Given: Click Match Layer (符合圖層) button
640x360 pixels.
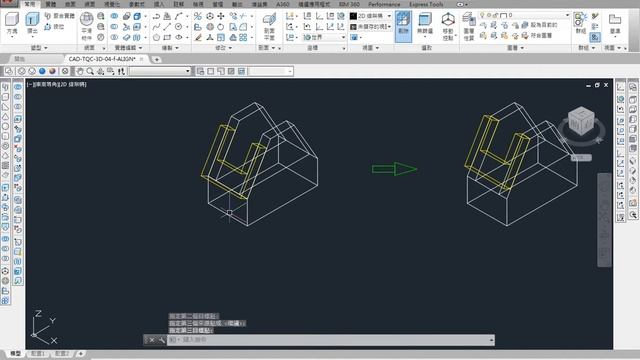Looking at the screenshot, I should 536,36.
